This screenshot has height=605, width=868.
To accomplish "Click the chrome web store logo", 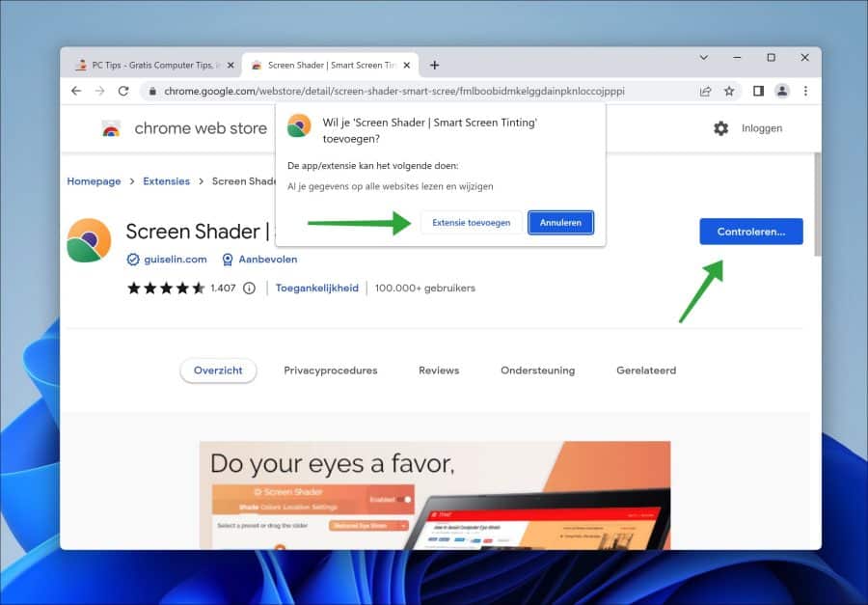I will (111, 128).
